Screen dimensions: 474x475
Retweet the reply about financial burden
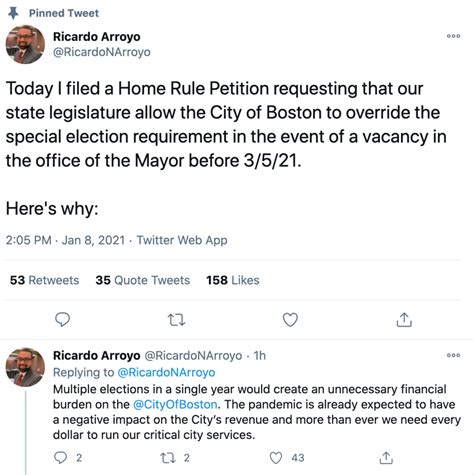pyautogui.click(x=168, y=458)
